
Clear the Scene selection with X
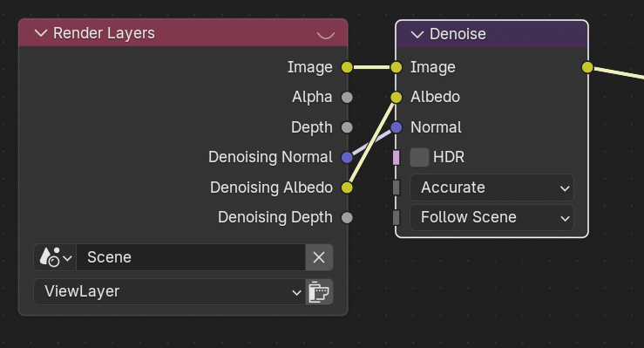319,257
